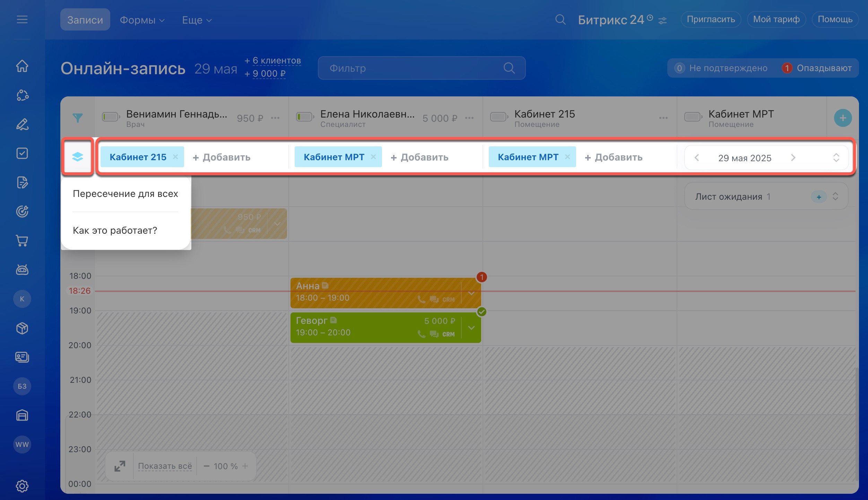Open the home icon in sidebar
The height and width of the screenshot is (500, 868).
pos(22,66)
